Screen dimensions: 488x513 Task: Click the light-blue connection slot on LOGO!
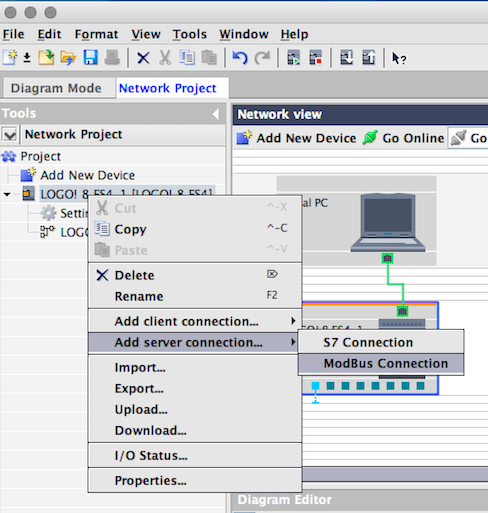(315, 386)
